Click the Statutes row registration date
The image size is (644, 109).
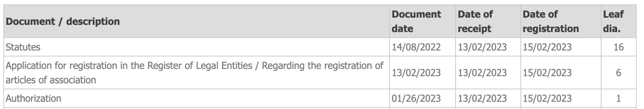[x=547, y=47]
